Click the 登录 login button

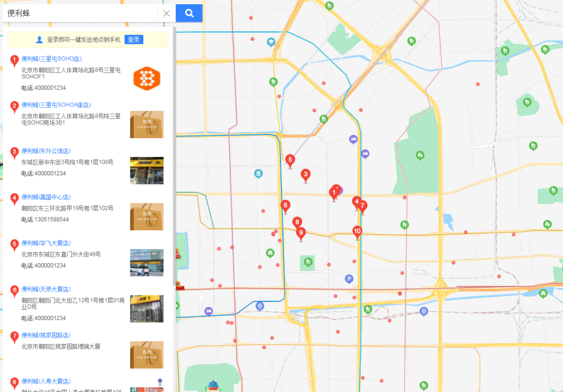click(x=133, y=40)
